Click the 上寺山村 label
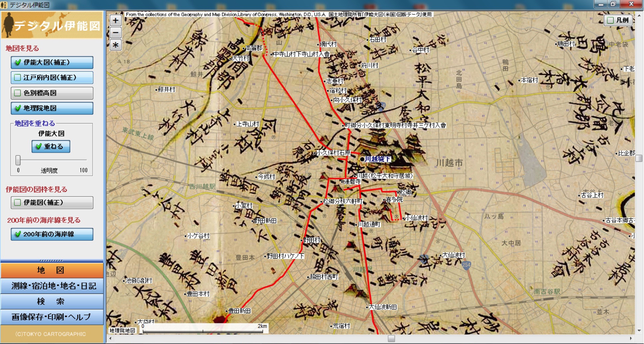644x344 pixels. [x=248, y=124]
